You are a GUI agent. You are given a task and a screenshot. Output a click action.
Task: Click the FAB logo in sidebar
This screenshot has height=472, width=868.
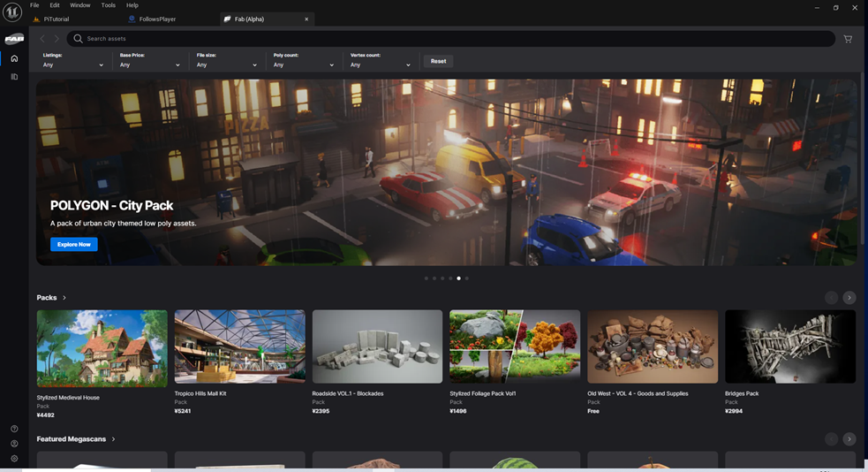point(14,39)
